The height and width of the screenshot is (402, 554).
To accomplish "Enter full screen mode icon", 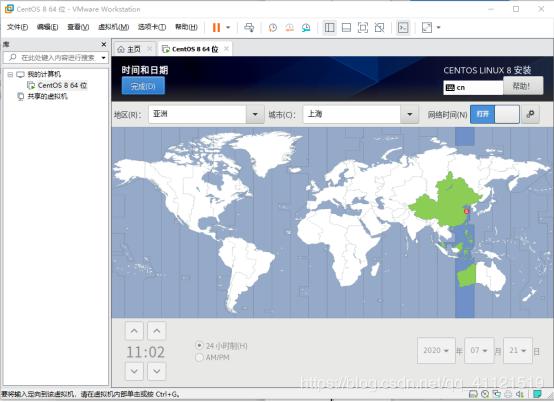I will pyautogui.click(x=363, y=28).
